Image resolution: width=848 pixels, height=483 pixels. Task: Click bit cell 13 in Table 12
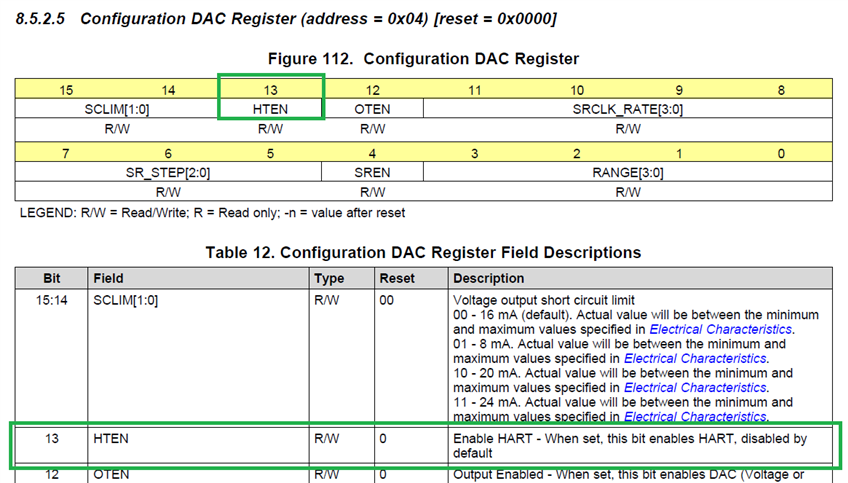click(52, 439)
